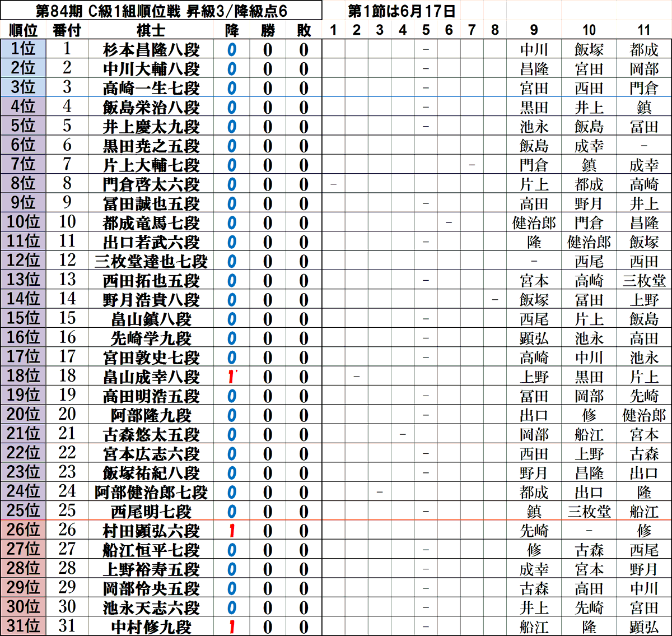Select player name 高田明浩五段

point(151,396)
